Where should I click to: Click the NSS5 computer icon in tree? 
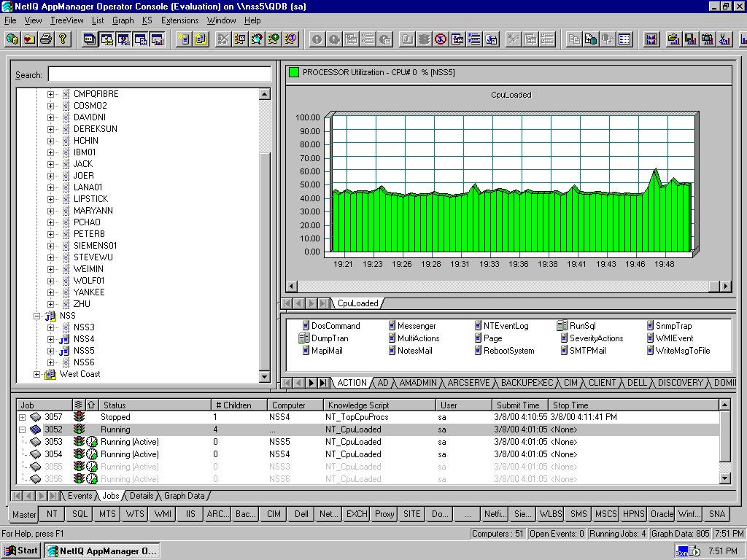click(x=64, y=351)
